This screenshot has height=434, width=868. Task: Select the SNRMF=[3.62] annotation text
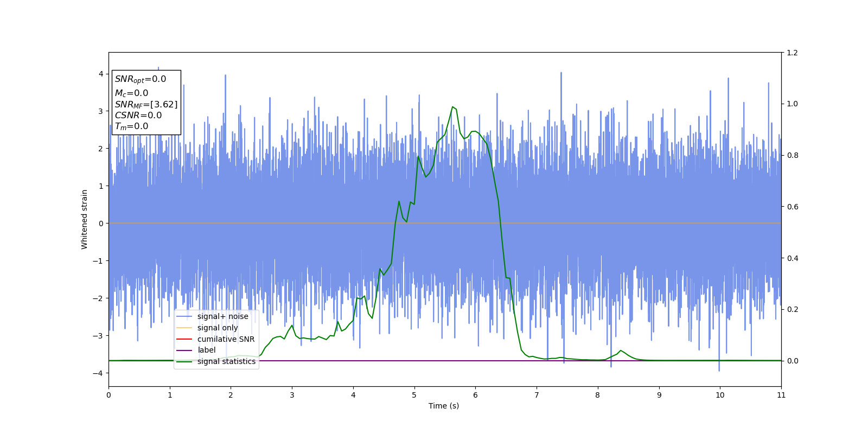coord(146,105)
